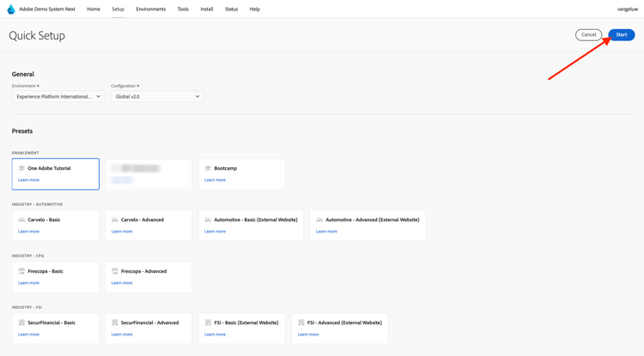The image size is (644, 356).
Task: Follow Learn more under FSI - Advanced (External Website)
Action: (308, 335)
